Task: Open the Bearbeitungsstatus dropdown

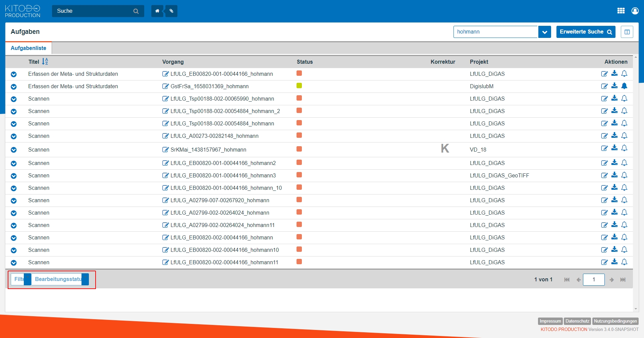Action: point(59,279)
